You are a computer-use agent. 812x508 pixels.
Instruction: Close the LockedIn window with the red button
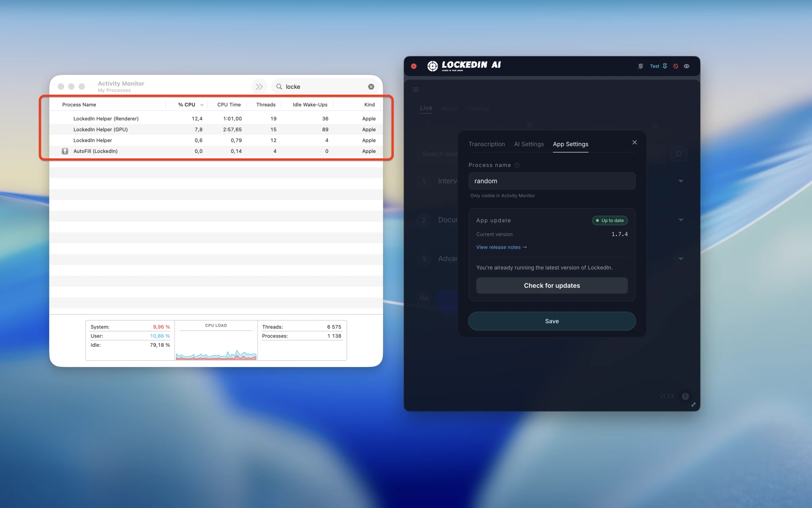click(414, 66)
